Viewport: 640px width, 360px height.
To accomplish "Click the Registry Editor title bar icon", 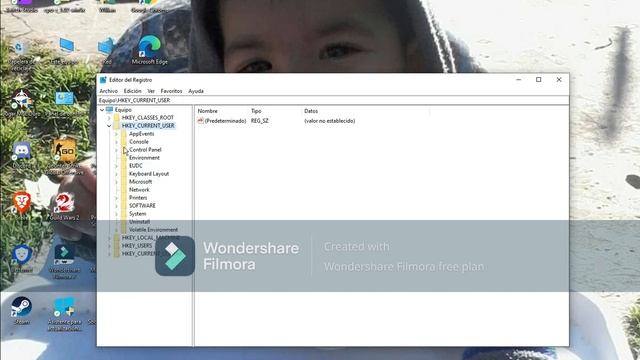I will 103,80.
